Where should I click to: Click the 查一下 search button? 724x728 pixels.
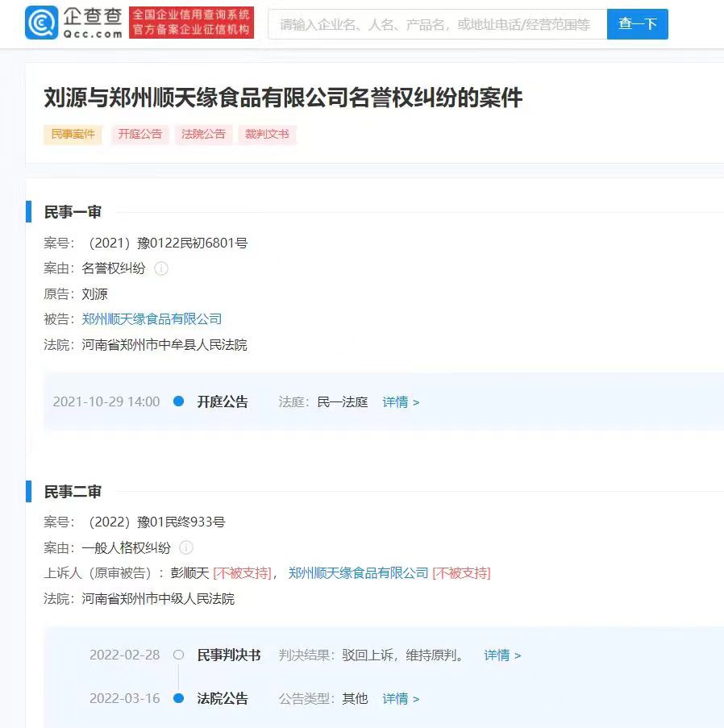click(637, 23)
